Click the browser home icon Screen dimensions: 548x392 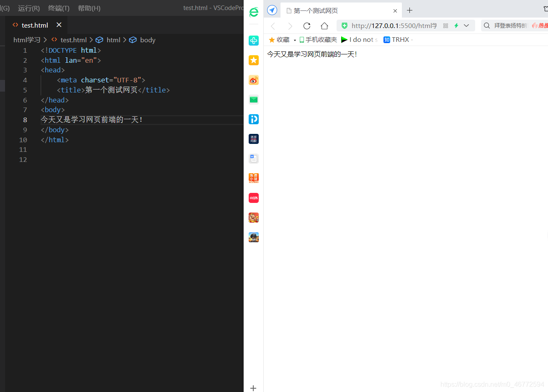pyautogui.click(x=324, y=26)
